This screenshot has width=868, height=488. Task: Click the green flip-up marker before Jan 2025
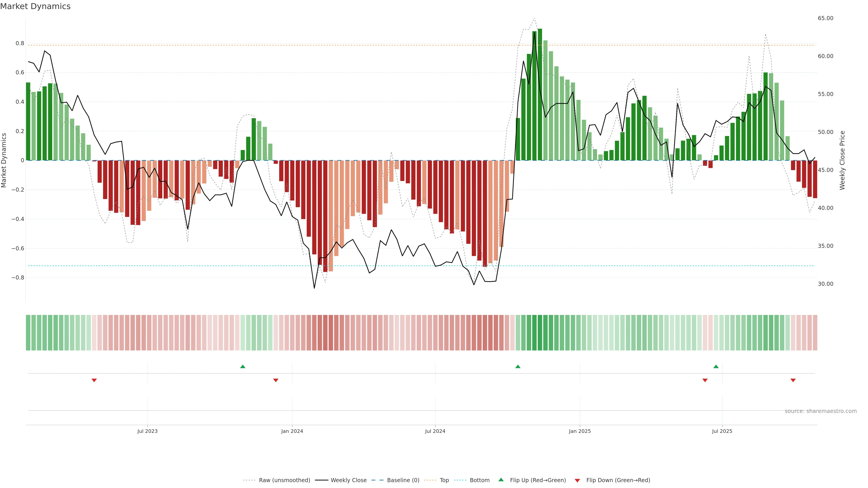click(x=518, y=366)
